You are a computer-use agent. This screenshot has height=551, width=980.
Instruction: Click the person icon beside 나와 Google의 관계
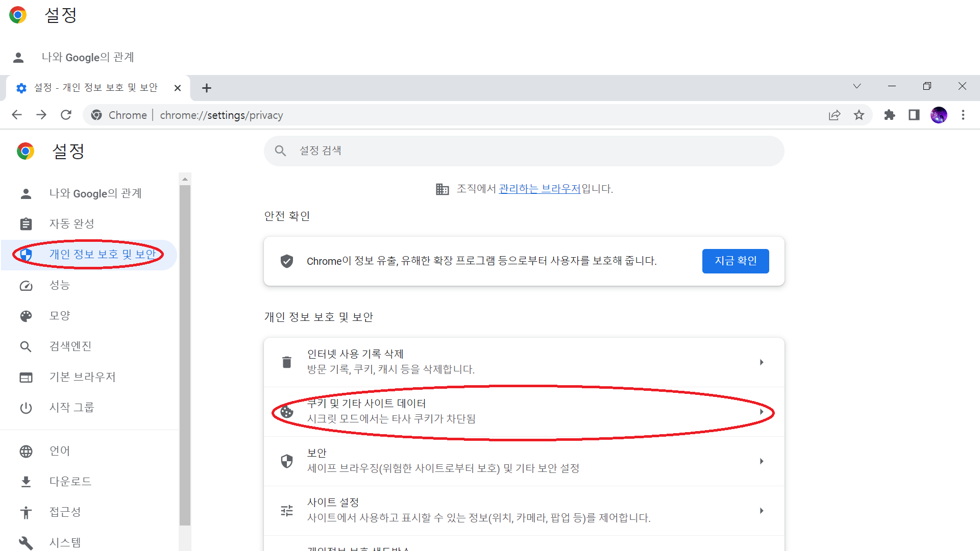coord(26,194)
